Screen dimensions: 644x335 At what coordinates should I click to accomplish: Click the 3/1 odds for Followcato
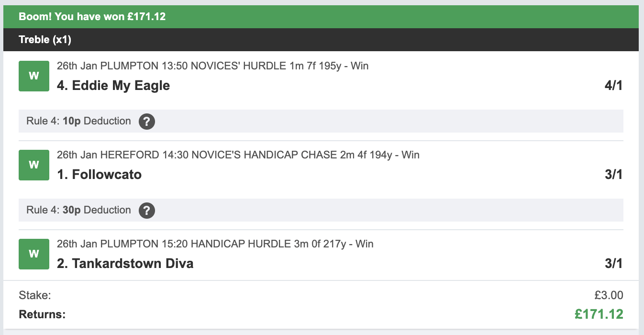[x=613, y=175]
